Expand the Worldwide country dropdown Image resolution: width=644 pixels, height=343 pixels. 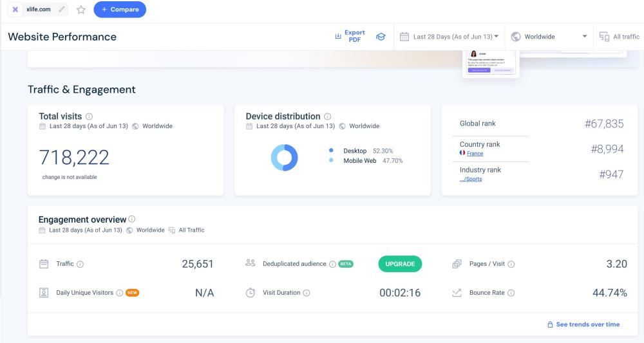(549, 37)
